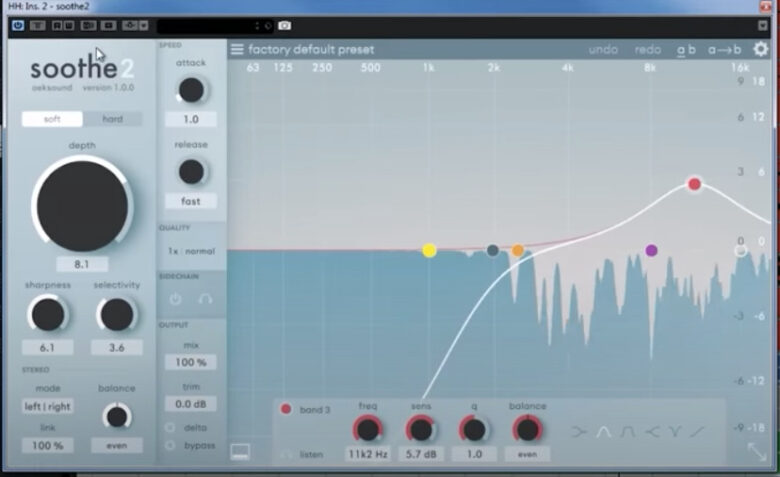This screenshot has height=477, width=780.
Task: Open the host toolbar dropdown arrow
Action: (144, 25)
